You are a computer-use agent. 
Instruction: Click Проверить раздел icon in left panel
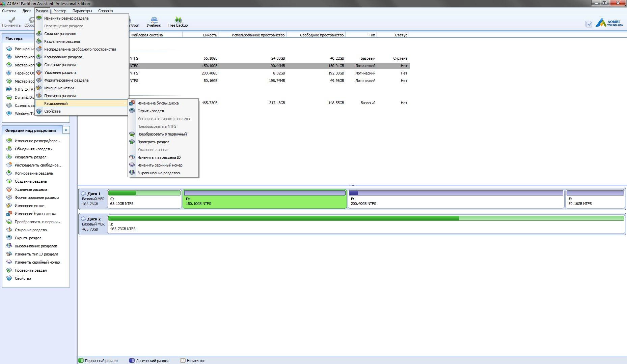(x=9, y=270)
